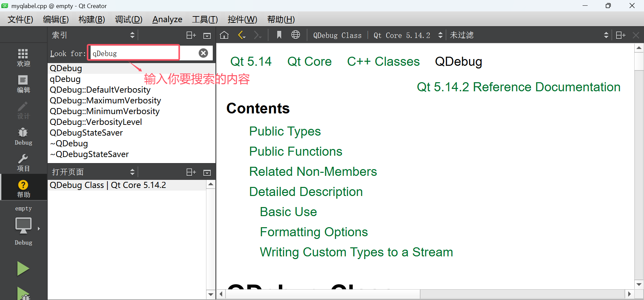Image resolution: width=644 pixels, height=300 pixels.
Task: Jump to Detailed Description section
Action: coord(306,192)
